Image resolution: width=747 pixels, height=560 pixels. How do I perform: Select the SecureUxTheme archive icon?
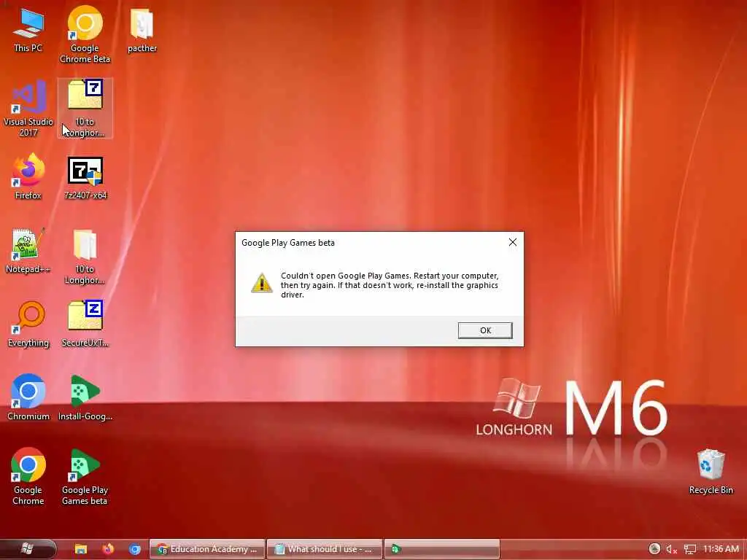click(85, 324)
